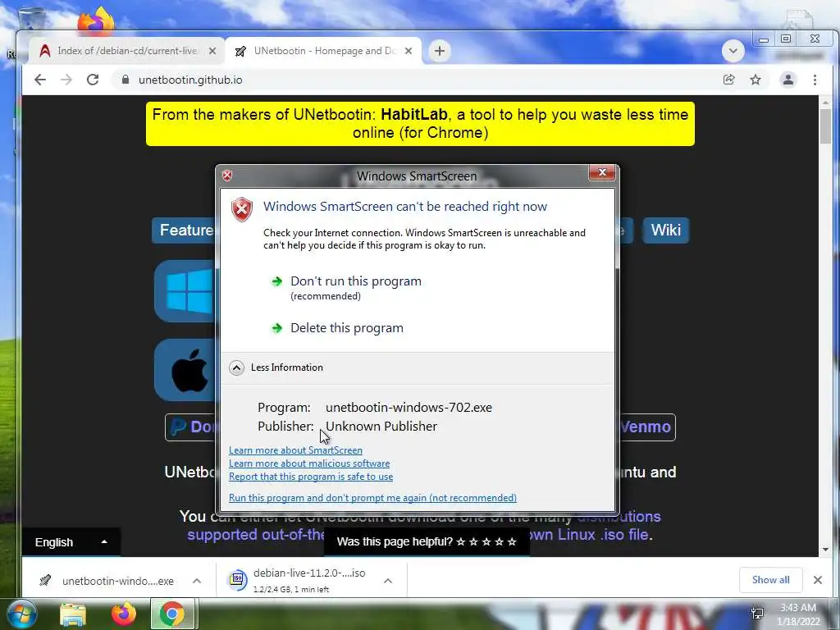
Task: Click Show all downloads button
Action: 770,580
